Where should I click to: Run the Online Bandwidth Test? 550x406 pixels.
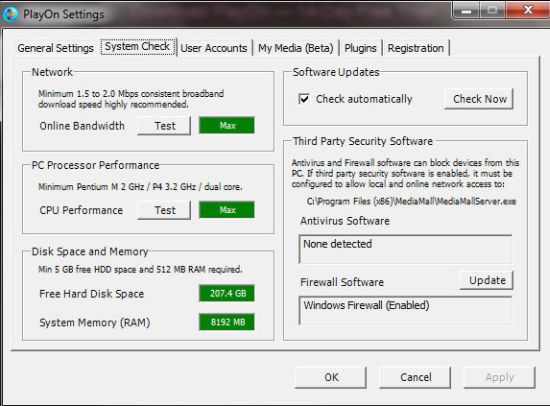[x=165, y=126]
